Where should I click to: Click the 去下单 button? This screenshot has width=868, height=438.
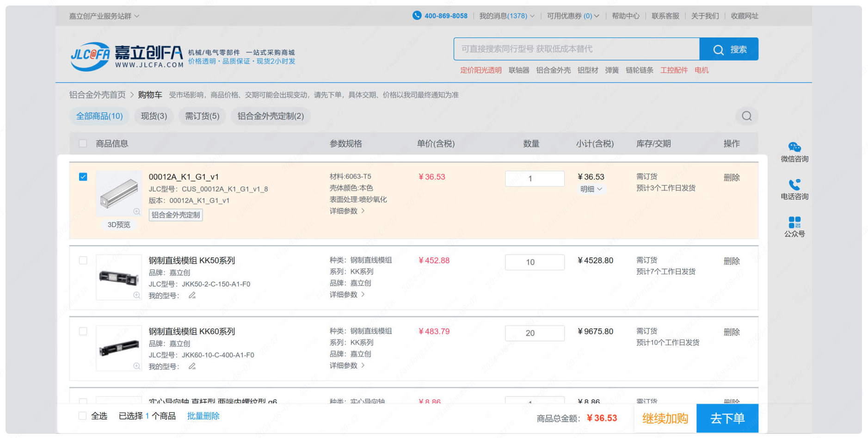coord(727,418)
